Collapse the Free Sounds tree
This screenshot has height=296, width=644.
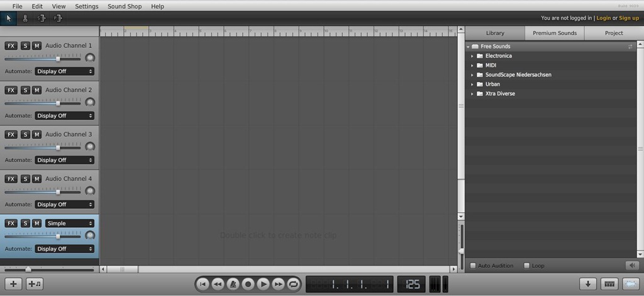468,47
